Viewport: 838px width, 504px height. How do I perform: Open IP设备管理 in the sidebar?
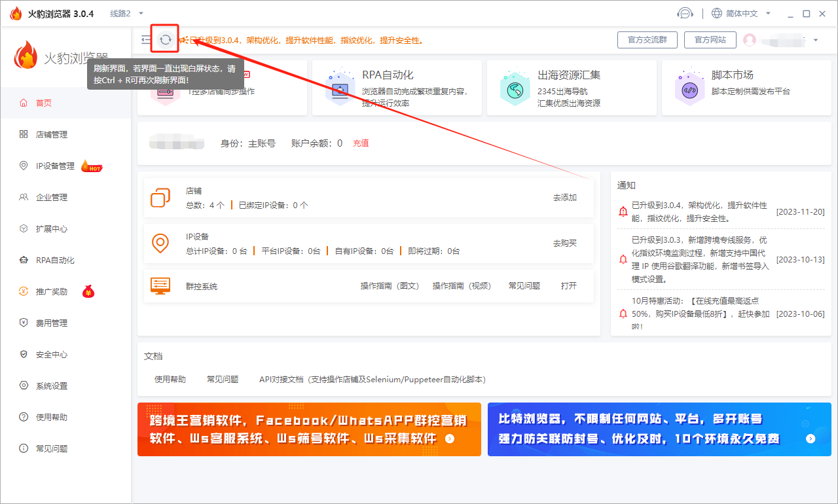coord(65,166)
